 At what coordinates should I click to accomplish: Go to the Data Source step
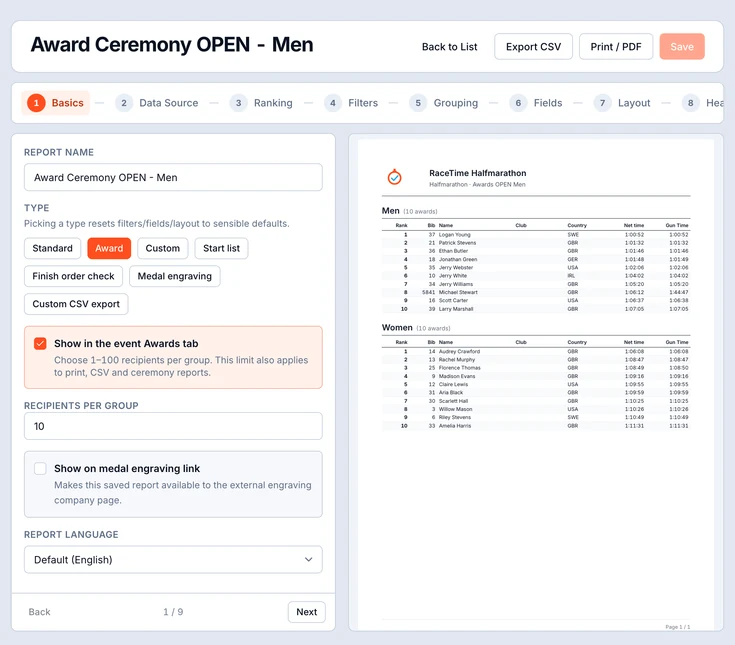point(157,103)
